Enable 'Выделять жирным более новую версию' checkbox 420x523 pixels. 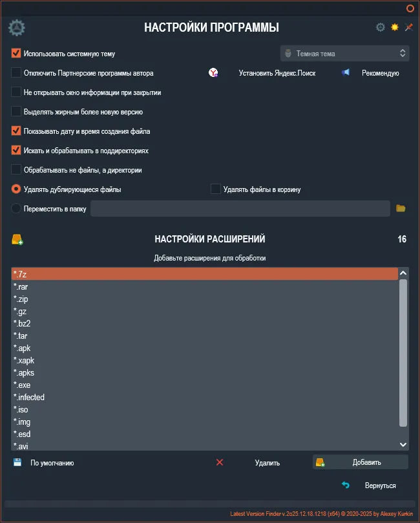[x=17, y=112]
